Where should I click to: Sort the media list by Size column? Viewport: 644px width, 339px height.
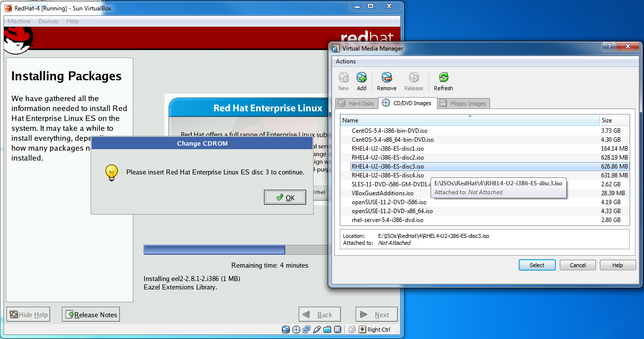[x=614, y=120]
